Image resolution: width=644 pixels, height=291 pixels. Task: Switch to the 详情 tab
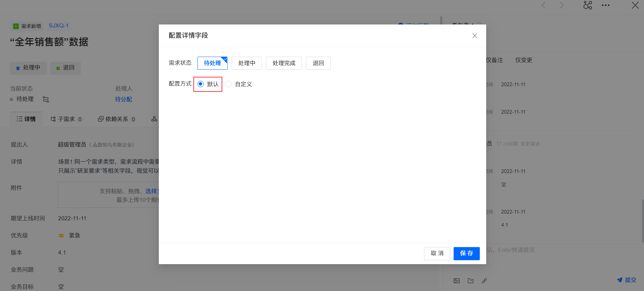26,119
